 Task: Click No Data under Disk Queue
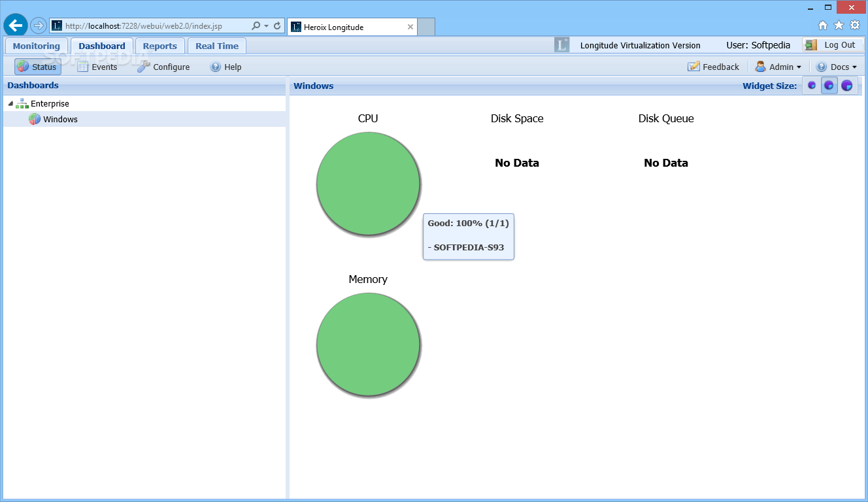pyautogui.click(x=666, y=163)
